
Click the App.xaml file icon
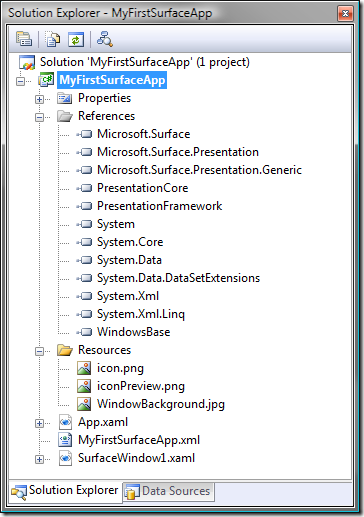[x=65, y=422]
